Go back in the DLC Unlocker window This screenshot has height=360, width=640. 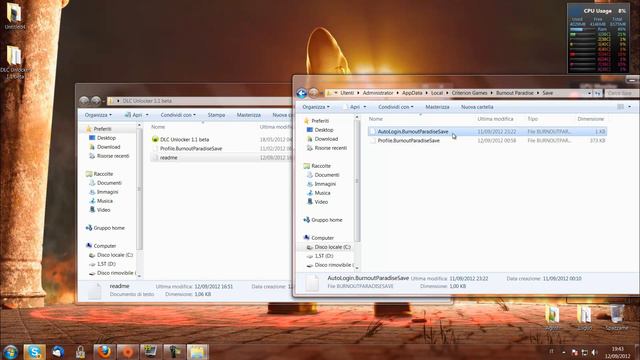pos(84,100)
